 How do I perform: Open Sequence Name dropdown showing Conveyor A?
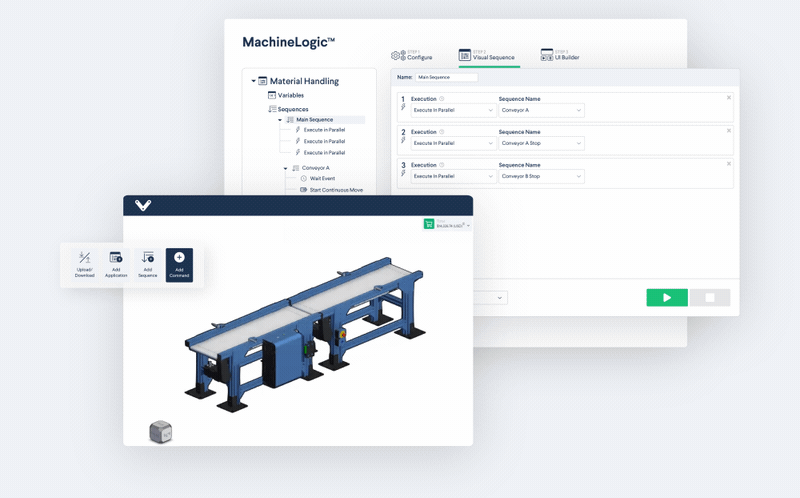(x=541, y=110)
